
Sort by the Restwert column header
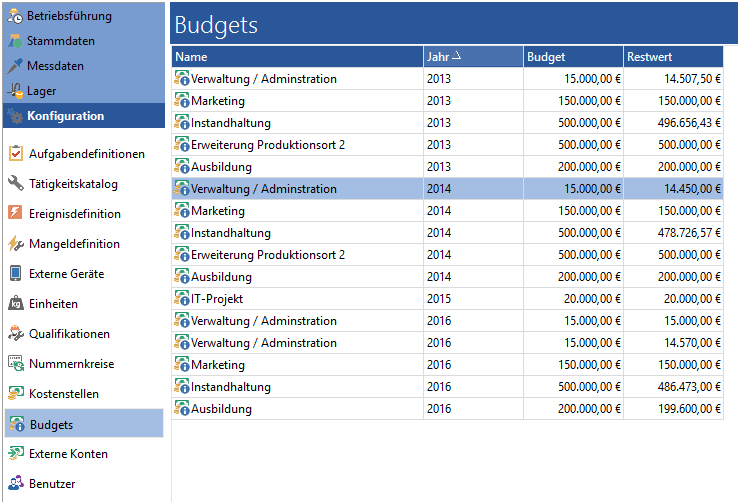pyautogui.click(x=673, y=56)
